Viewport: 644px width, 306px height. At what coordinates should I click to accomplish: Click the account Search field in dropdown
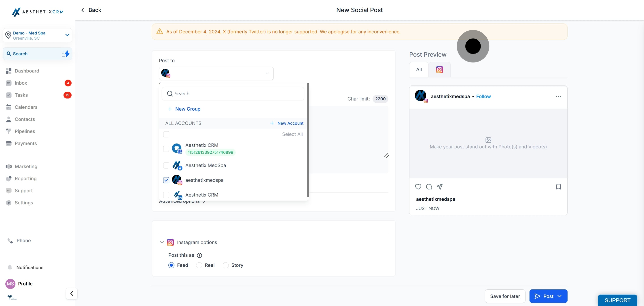[x=233, y=94]
